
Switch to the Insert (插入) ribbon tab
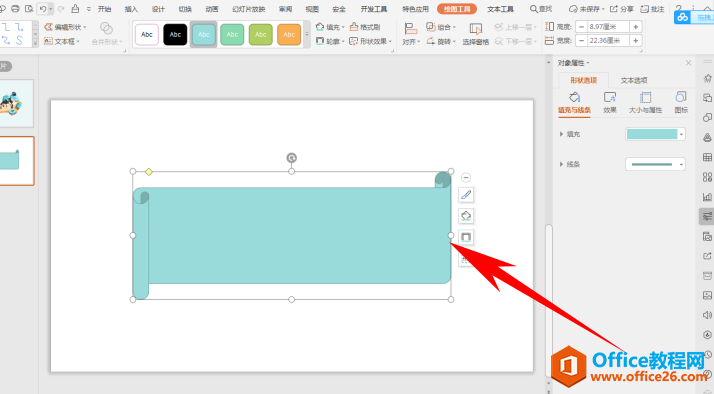(x=131, y=9)
